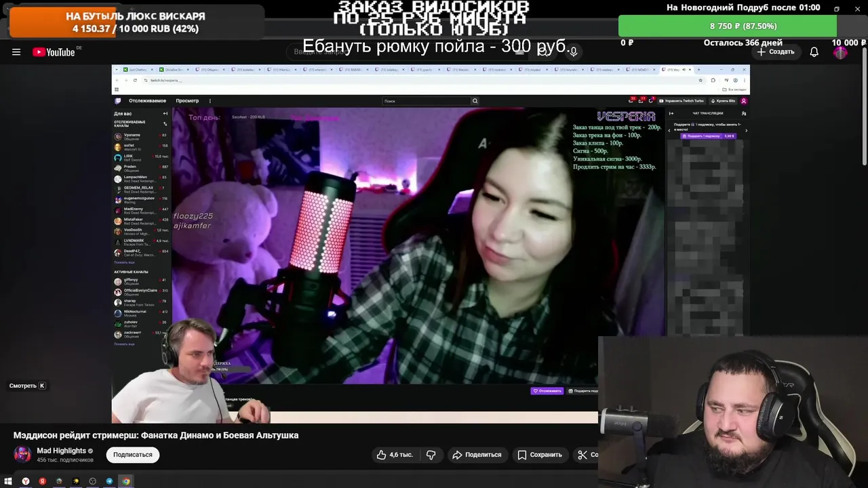Click the video title text
This screenshot has width=868, height=488.
156,435
